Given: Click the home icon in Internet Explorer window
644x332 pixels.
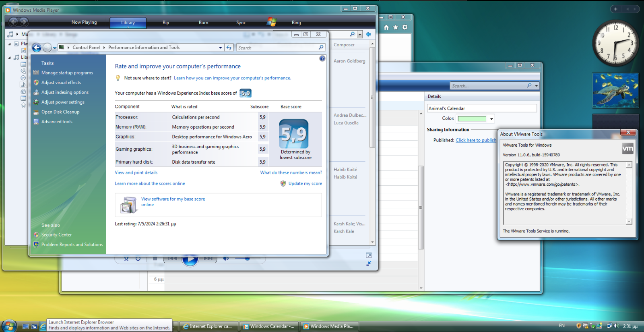Looking at the screenshot, I should tap(386, 27).
